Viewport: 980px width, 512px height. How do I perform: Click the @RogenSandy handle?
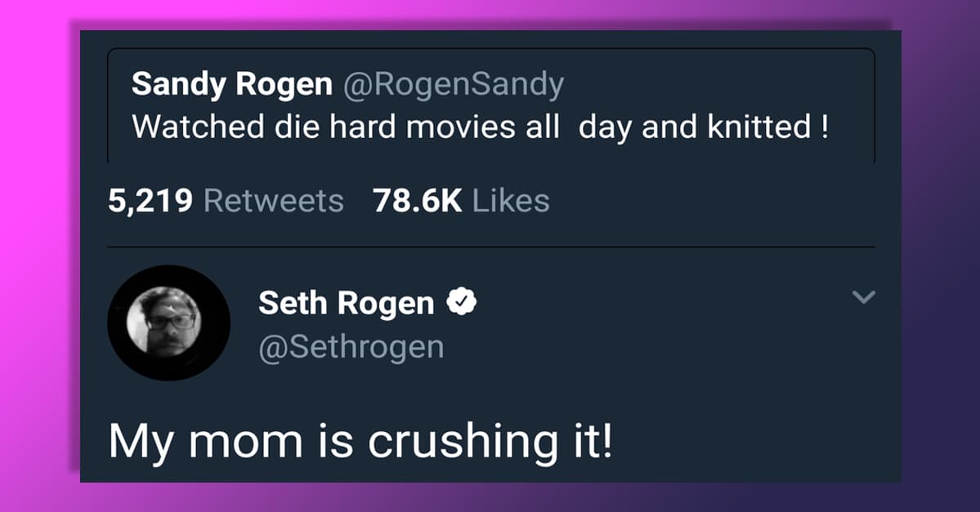coord(453,84)
